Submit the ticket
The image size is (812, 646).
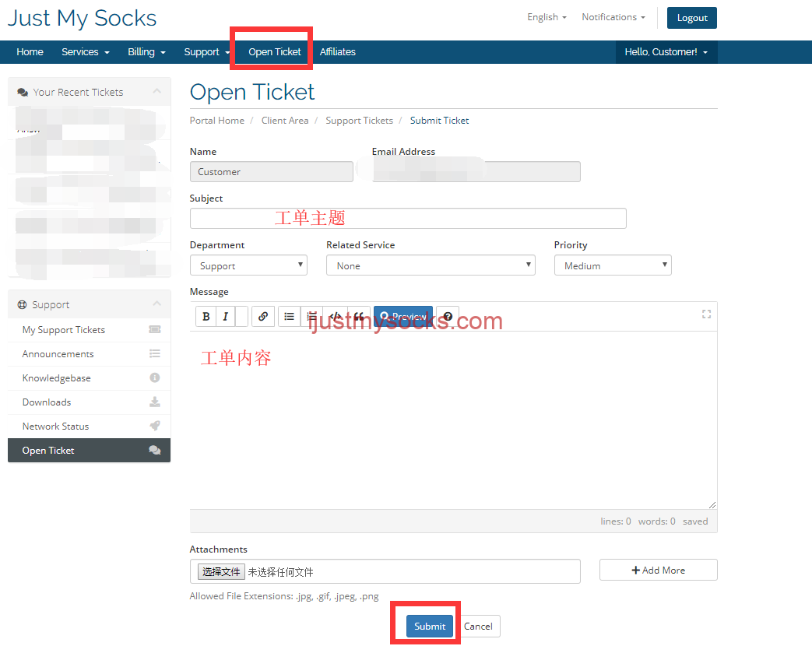429,626
